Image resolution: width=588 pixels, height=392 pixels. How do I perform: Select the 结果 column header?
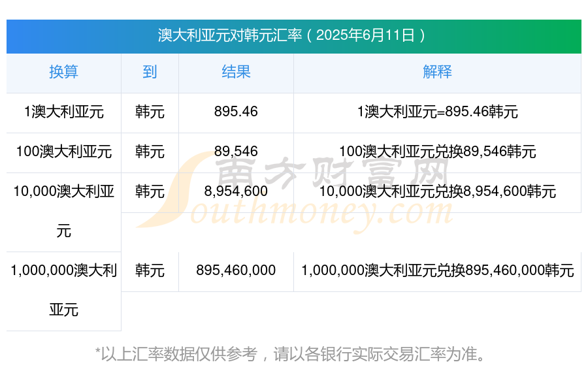point(236,72)
